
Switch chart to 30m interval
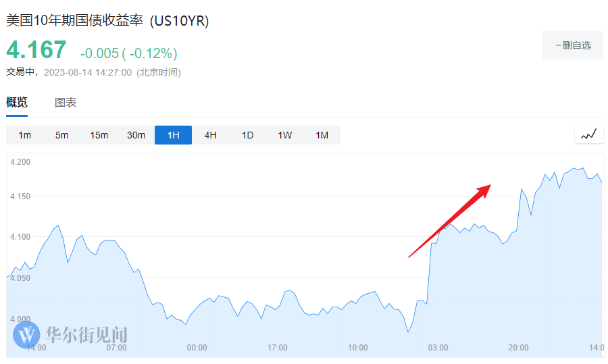tap(136, 135)
